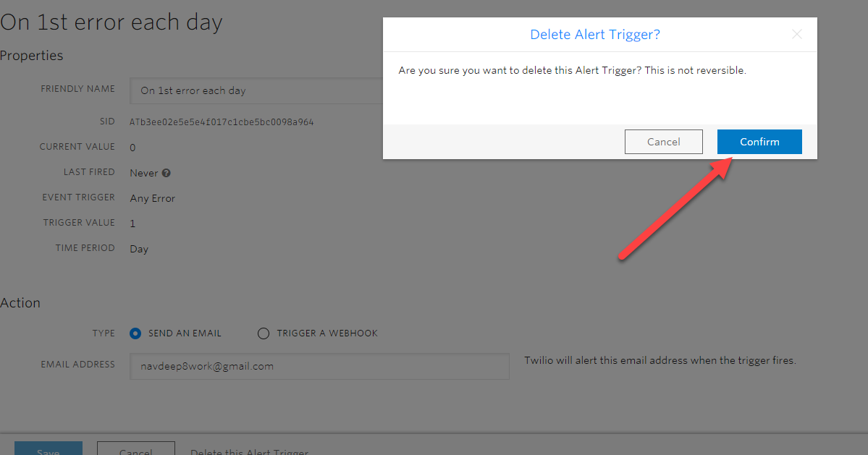This screenshot has width=868, height=455.
Task: Close the Delete Alert Trigger dialog with X
Action: (796, 35)
